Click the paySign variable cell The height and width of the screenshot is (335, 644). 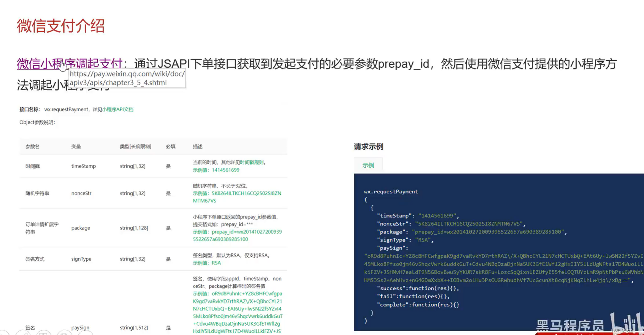tap(80, 327)
